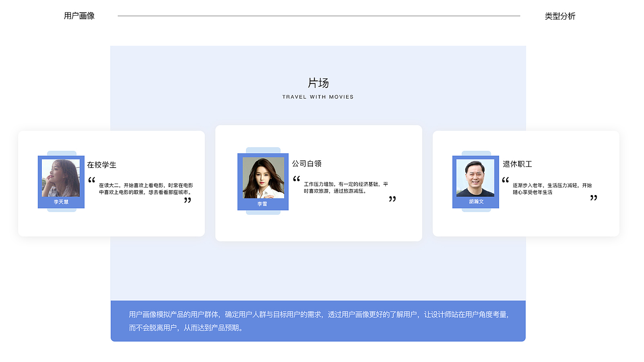Open 李天慧 profile photo
The height and width of the screenshot is (362, 644).
tap(61, 178)
